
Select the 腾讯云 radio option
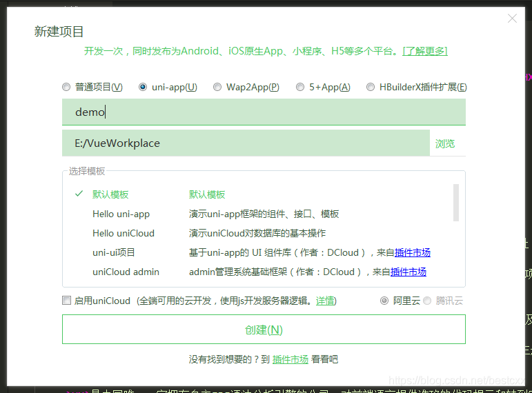click(427, 301)
